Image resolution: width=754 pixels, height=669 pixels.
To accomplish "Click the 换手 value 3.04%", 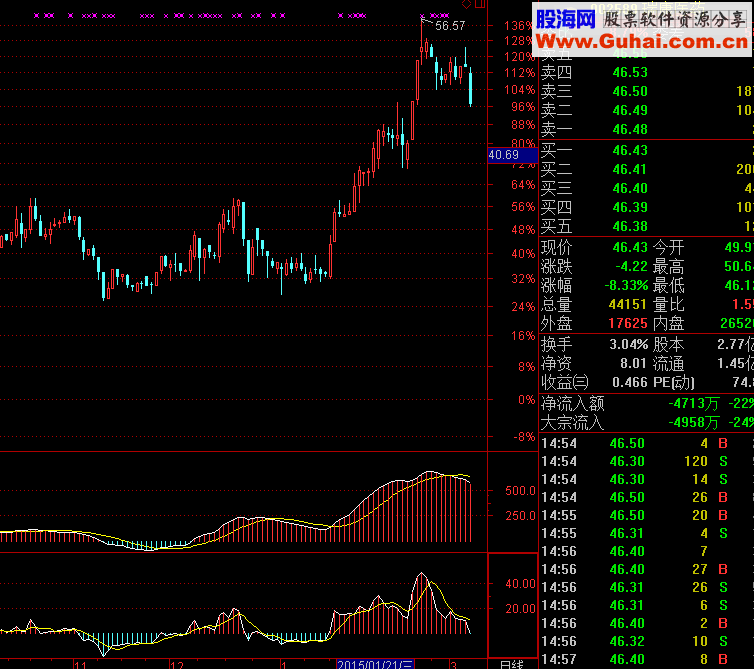I will (x=628, y=344).
